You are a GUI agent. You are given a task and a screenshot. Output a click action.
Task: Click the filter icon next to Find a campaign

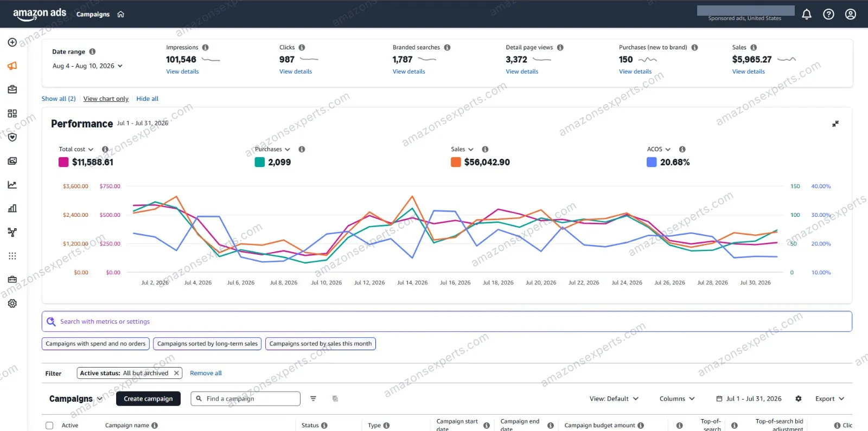[313, 398]
